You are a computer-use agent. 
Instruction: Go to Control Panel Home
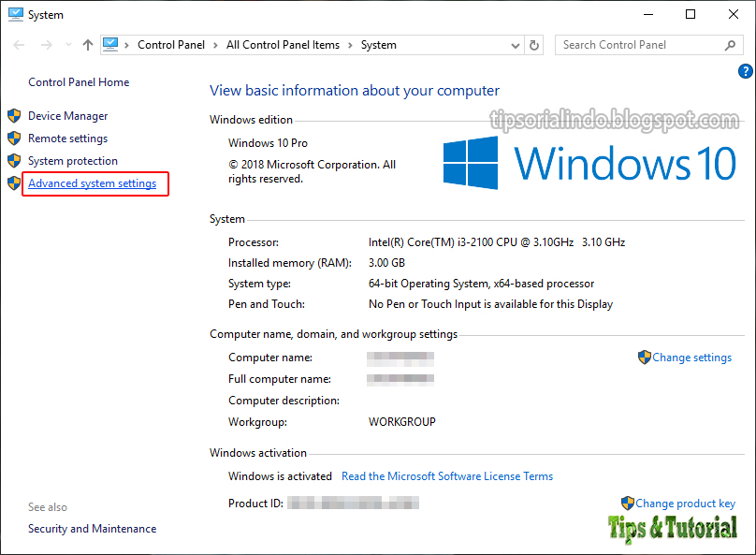point(79,82)
